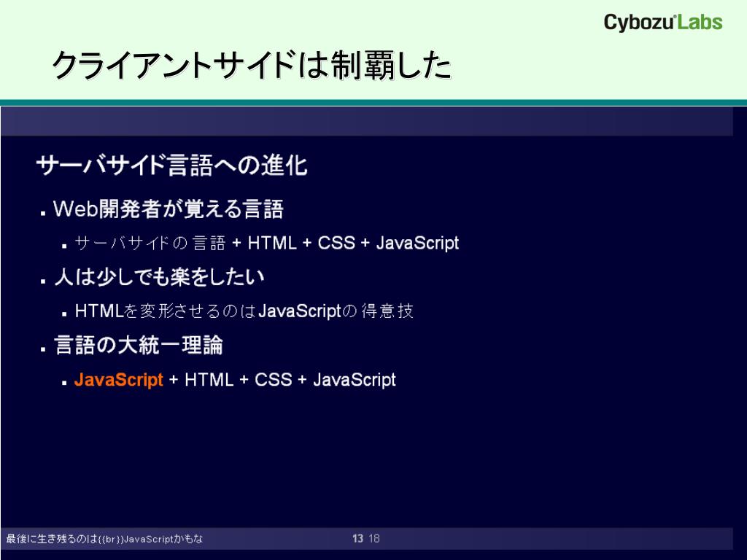Click the orange JavaScript word
Screen dimensions: 747x560
pyautogui.click(x=119, y=379)
